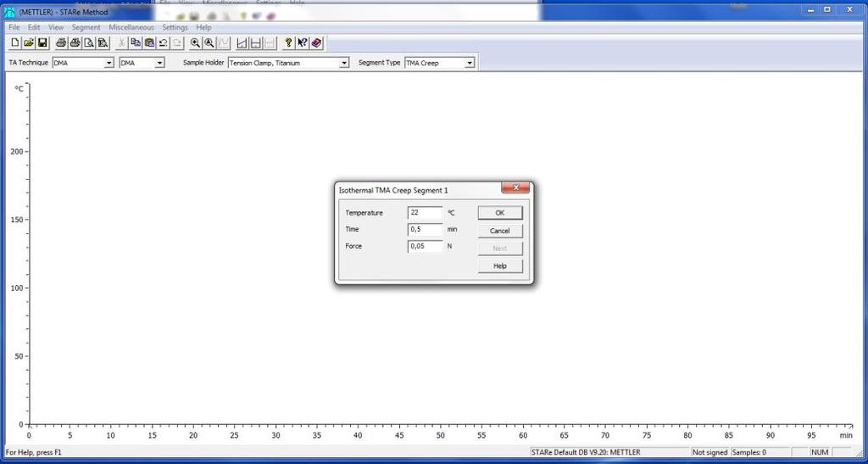
Task: Click the second page preview icon next to print preview
Action: coord(103,42)
